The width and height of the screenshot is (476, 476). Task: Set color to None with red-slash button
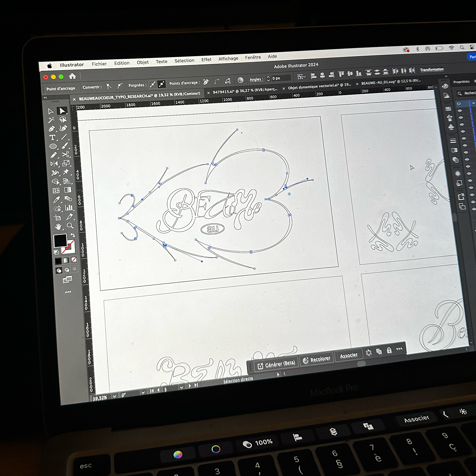tap(74, 260)
